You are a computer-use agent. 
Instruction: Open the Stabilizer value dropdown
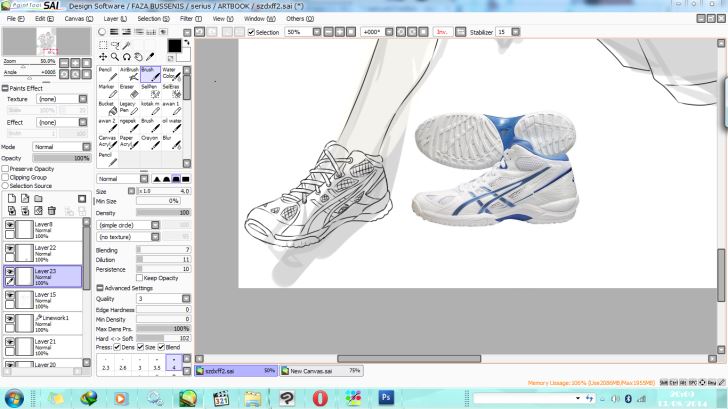coord(515,32)
